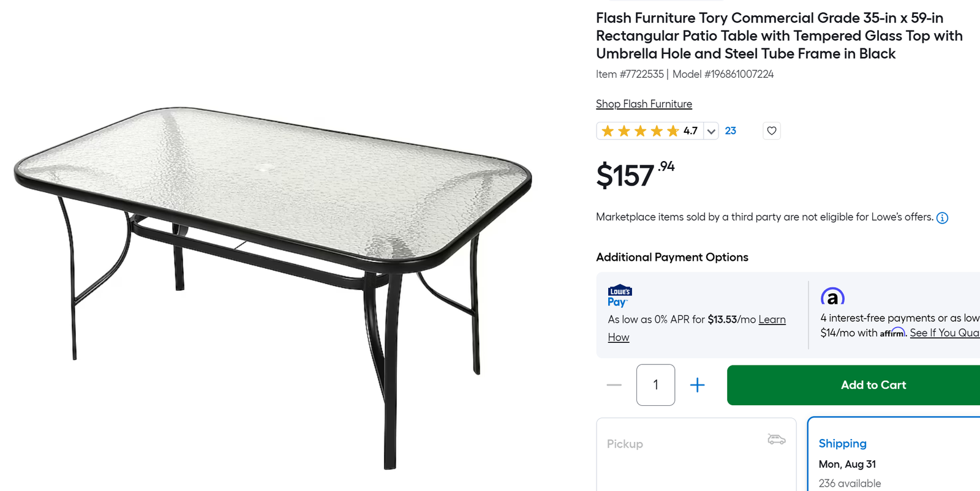
Task: Open marketplace info tooltip icon
Action: pyautogui.click(x=943, y=218)
